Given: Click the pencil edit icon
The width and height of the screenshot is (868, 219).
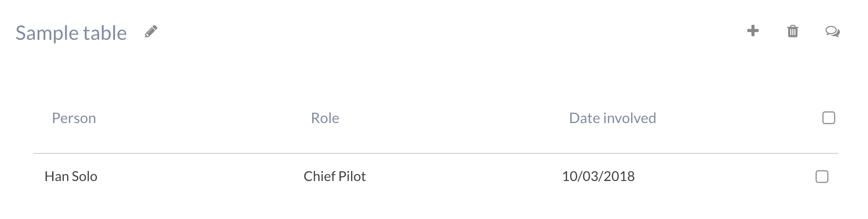Looking at the screenshot, I should tap(151, 32).
